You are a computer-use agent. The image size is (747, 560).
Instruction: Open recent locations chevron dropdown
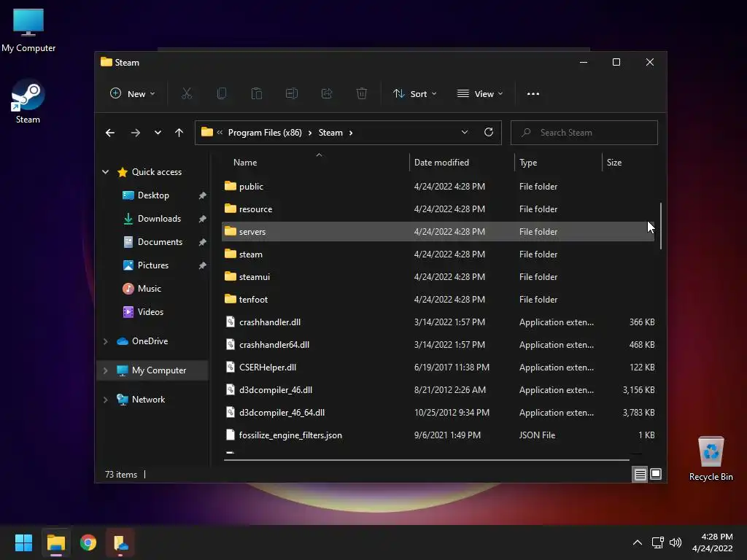158,133
